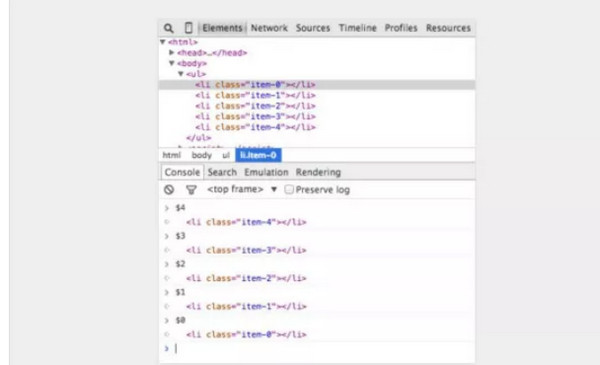Open the Resources tab
The width and height of the screenshot is (600, 365).
tap(448, 28)
